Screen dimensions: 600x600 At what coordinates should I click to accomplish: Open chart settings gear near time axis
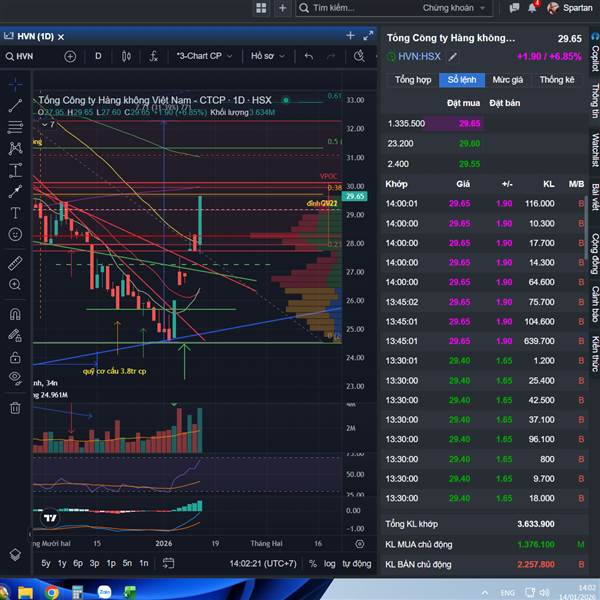(x=359, y=544)
